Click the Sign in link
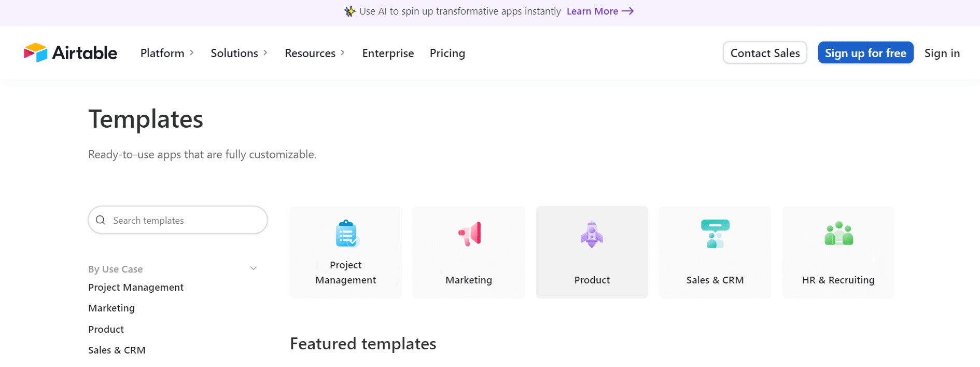 (x=942, y=53)
